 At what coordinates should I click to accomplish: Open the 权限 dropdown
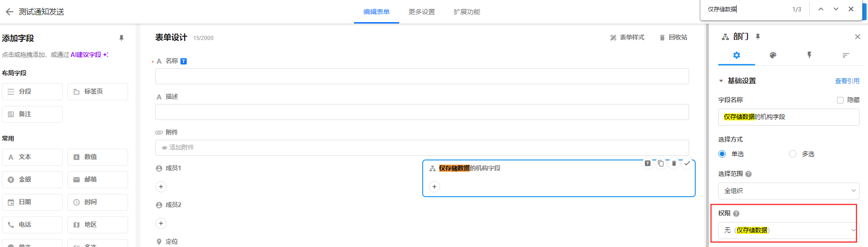789,231
